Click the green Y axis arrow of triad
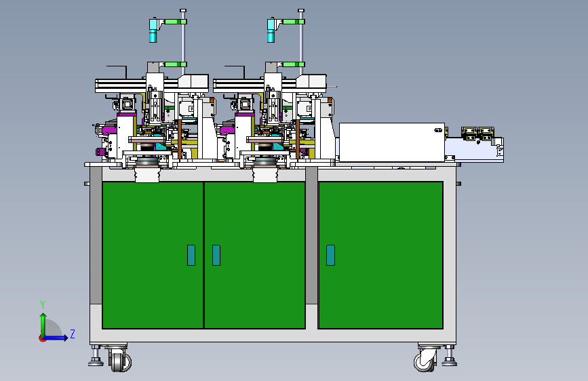 point(43,324)
